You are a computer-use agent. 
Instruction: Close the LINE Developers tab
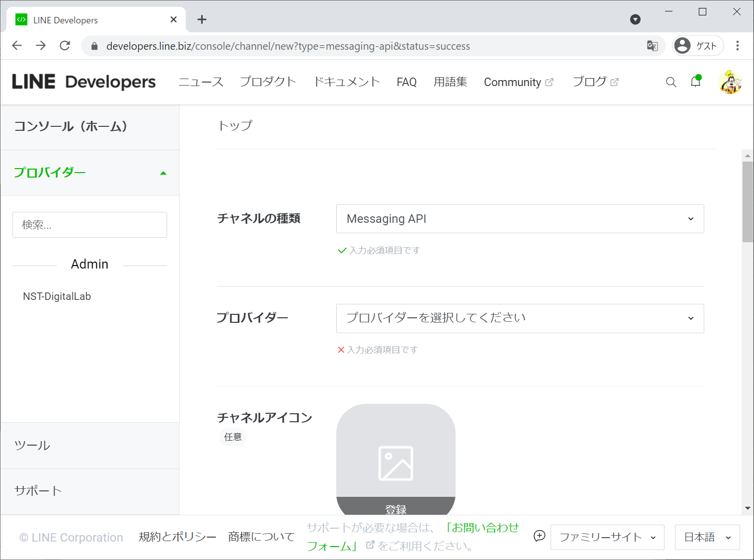pyautogui.click(x=174, y=19)
